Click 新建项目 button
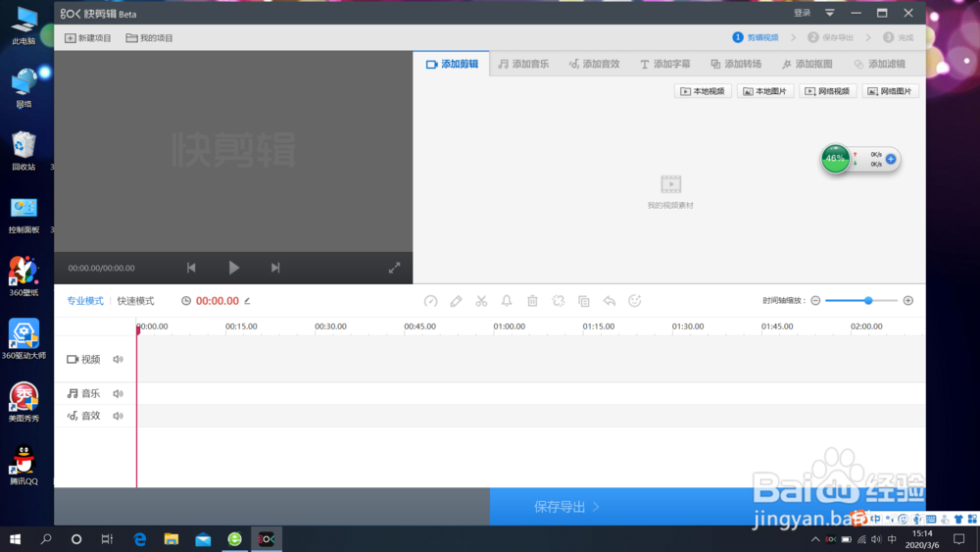Viewport: 980px width, 552px height. pos(88,38)
